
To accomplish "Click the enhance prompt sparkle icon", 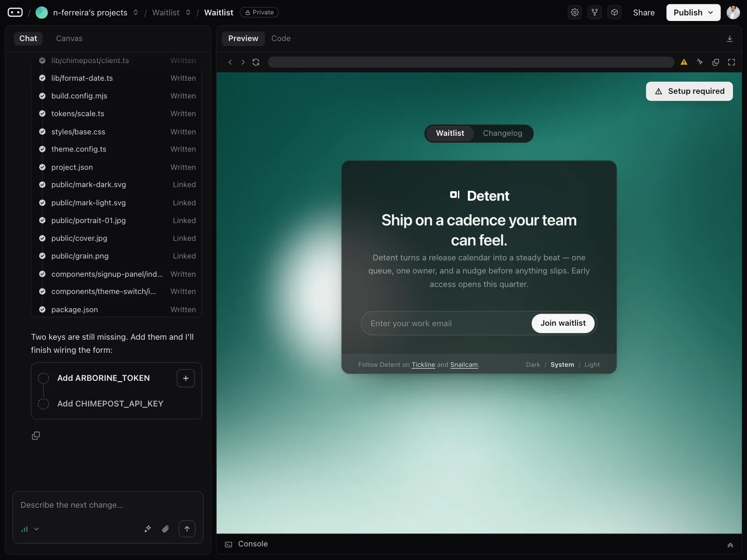I will click(x=148, y=529).
